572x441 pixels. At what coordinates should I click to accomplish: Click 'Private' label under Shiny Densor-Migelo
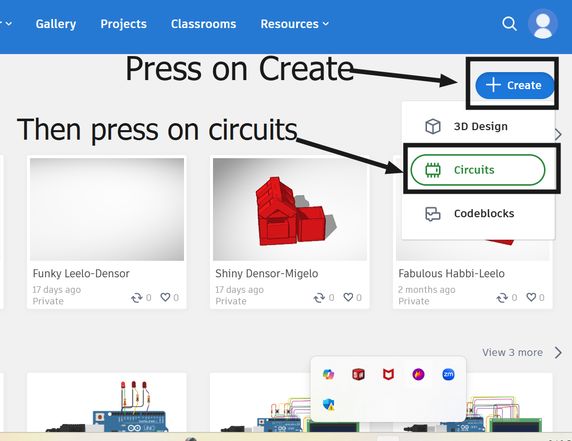[231, 301]
